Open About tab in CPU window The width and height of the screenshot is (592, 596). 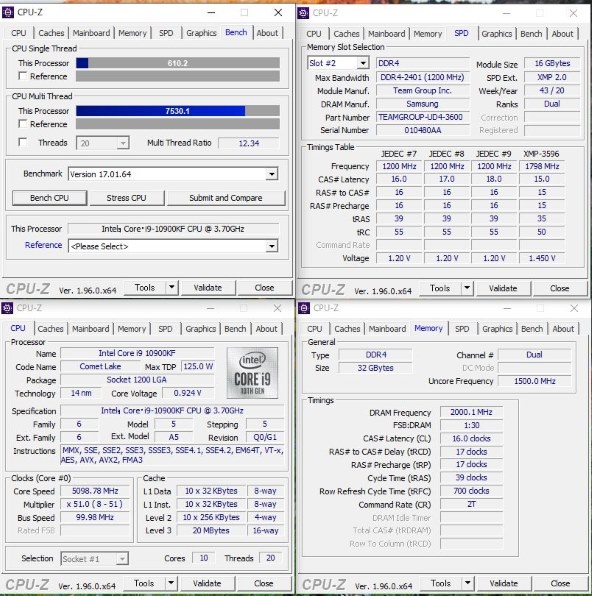point(266,329)
